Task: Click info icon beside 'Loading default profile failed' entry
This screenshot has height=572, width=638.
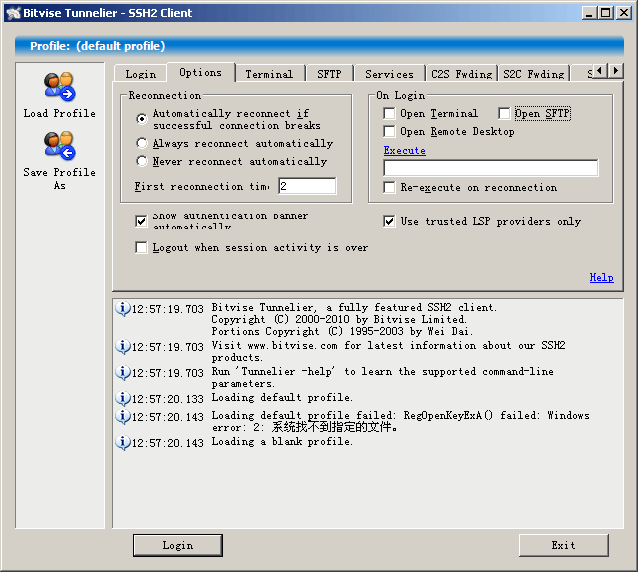Action: (x=122, y=417)
